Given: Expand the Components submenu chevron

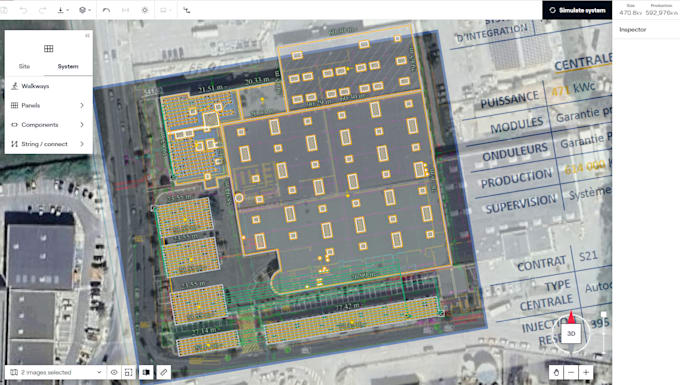Looking at the screenshot, I should (x=82, y=124).
